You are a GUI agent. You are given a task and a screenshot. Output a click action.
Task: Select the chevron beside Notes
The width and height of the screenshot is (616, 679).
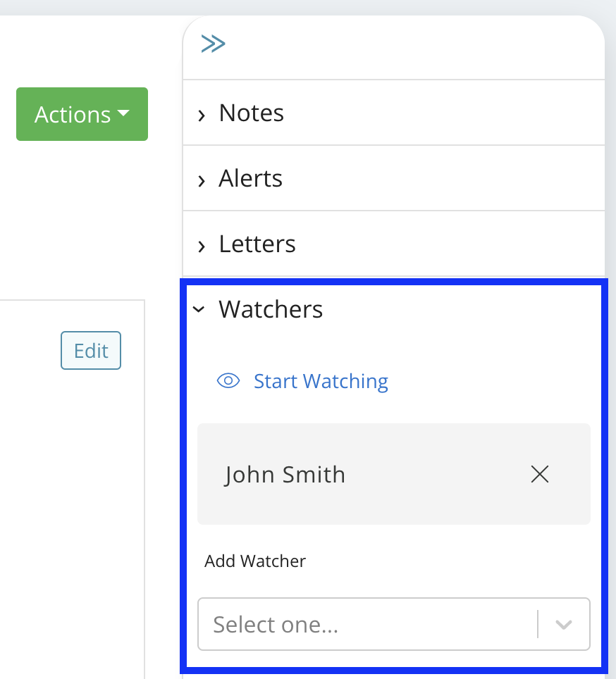(x=202, y=113)
